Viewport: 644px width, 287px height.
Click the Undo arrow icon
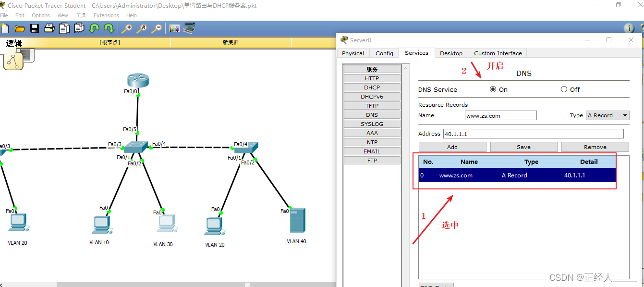94,28
